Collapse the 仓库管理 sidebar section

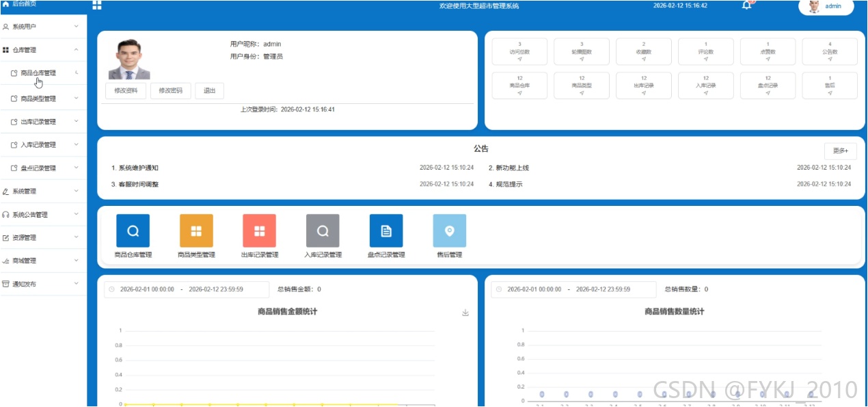point(44,50)
